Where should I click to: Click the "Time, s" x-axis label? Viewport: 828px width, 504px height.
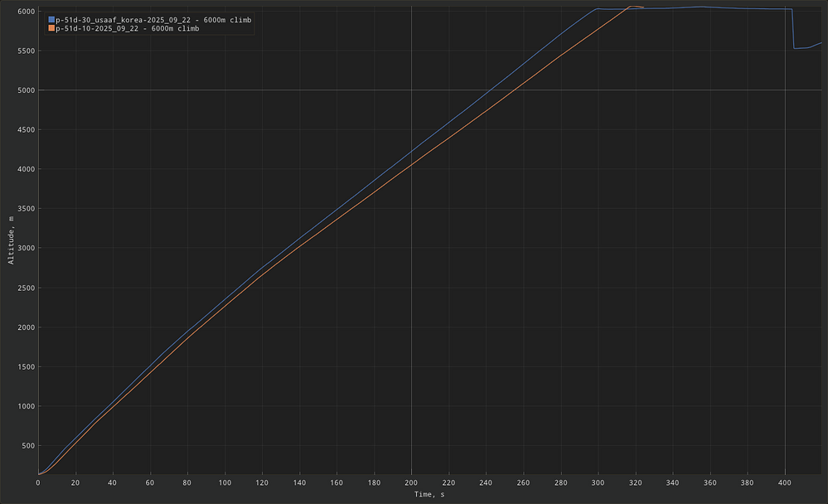click(429, 495)
